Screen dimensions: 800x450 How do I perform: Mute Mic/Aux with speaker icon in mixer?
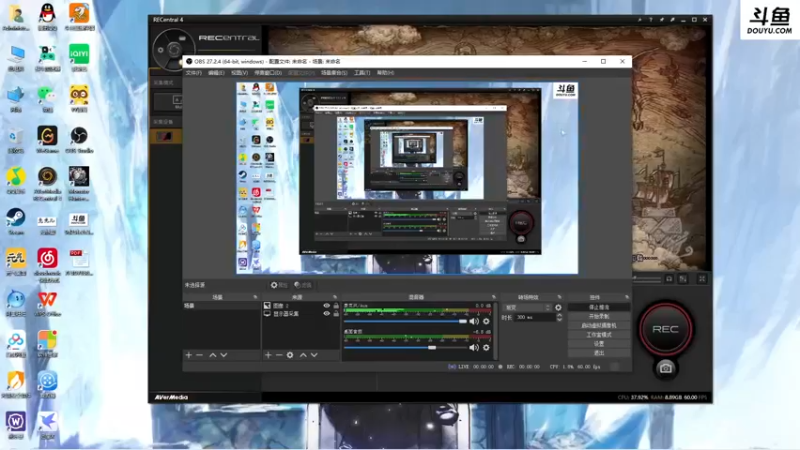click(x=474, y=321)
